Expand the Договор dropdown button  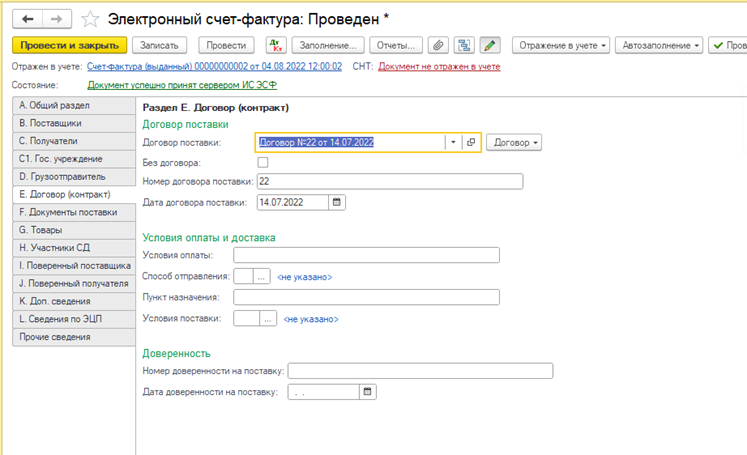pyautogui.click(x=514, y=143)
